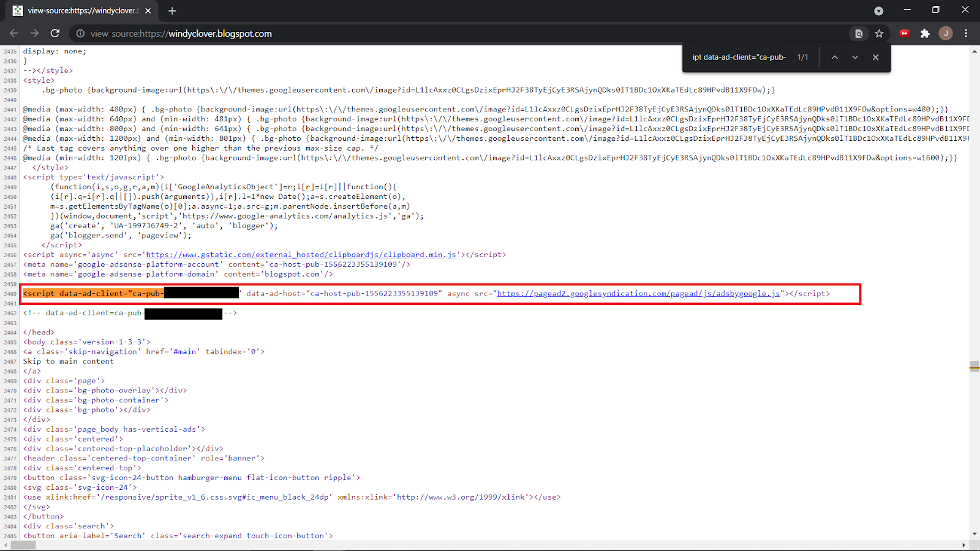Jump to next find result
Screen dimensions: 980x551
(x=855, y=57)
